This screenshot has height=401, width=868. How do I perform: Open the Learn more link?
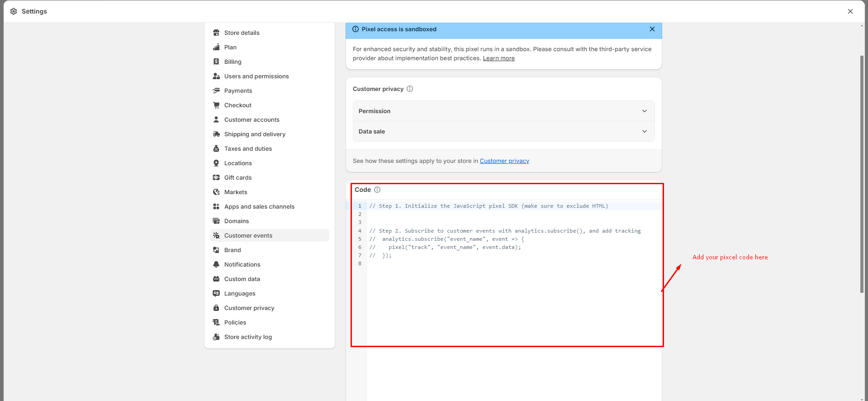click(x=498, y=58)
